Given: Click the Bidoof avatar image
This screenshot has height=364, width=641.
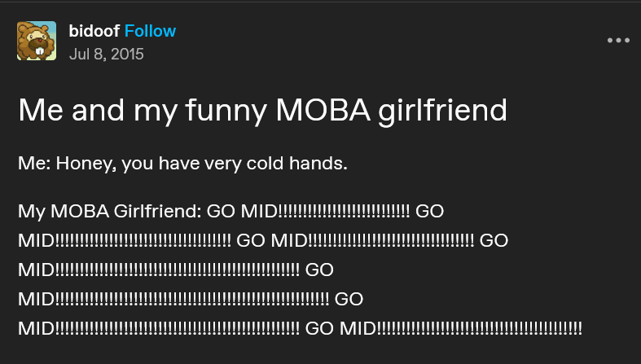Looking at the screenshot, I should tap(37, 41).
